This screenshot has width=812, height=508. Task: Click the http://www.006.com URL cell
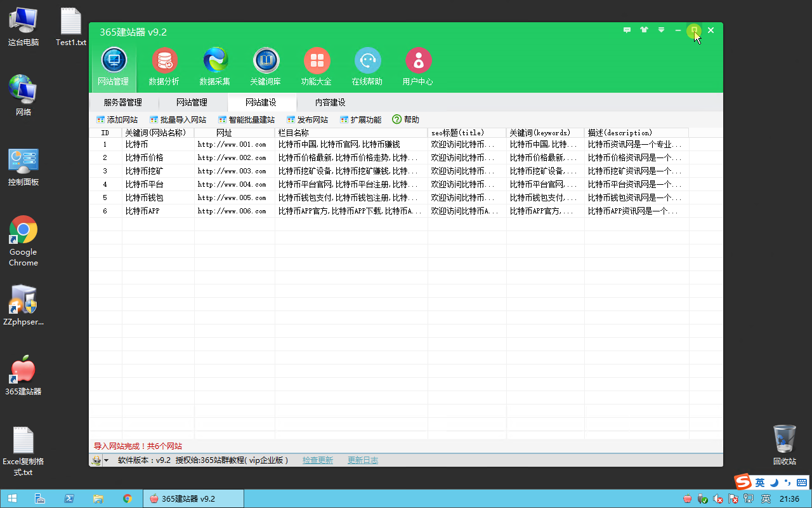[235, 211]
